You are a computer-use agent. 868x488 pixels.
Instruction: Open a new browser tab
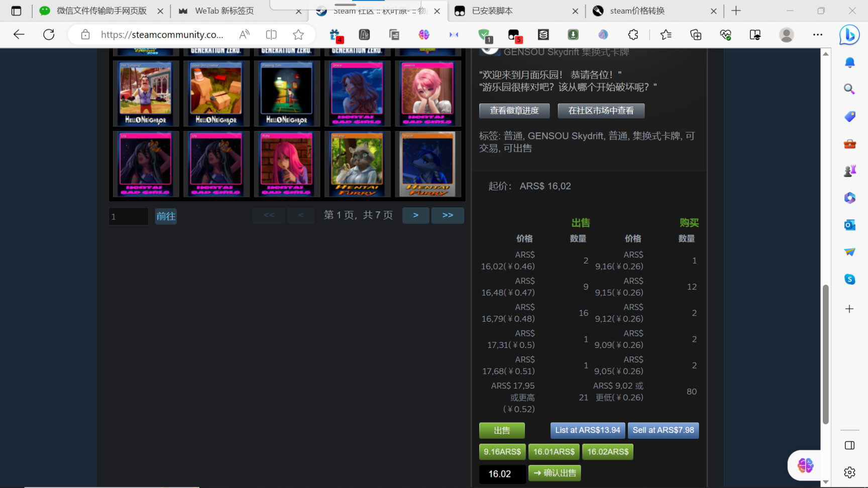point(736,11)
